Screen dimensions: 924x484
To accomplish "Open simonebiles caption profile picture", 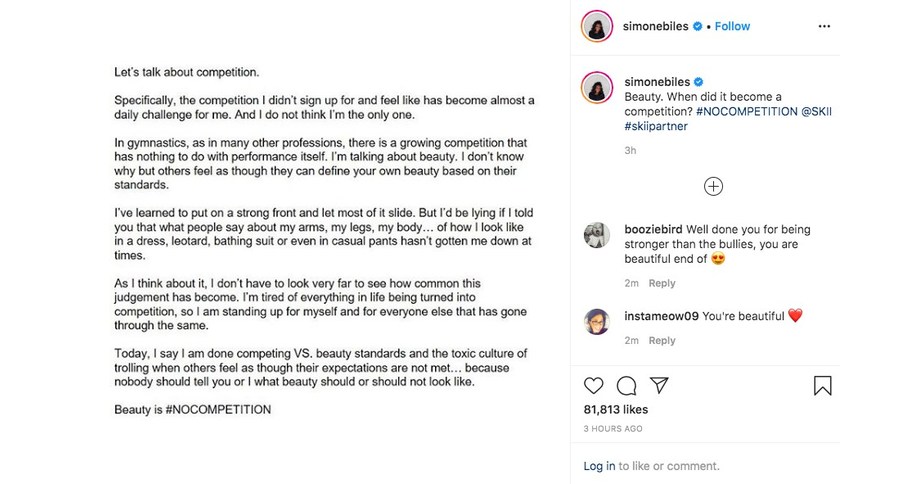I will click(597, 88).
